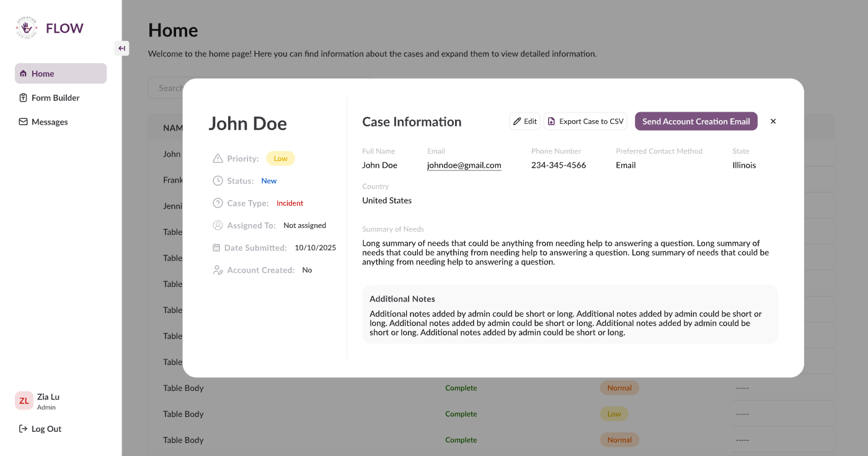Click the Case Information heading
Screen dimensions: 868x456
coord(412,122)
